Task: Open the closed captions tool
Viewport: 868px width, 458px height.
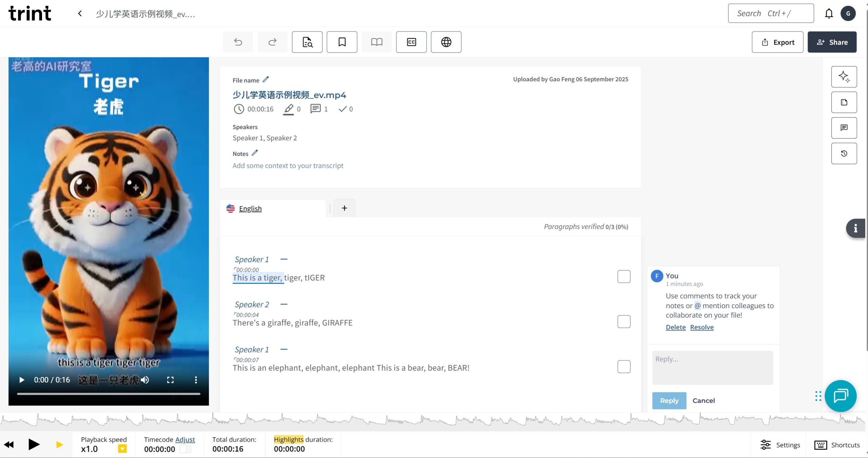Action: (x=411, y=42)
